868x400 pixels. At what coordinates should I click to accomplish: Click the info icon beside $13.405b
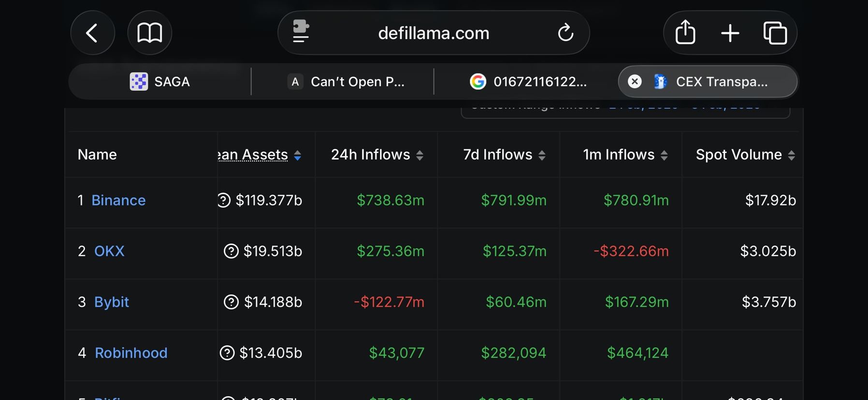(x=227, y=353)
